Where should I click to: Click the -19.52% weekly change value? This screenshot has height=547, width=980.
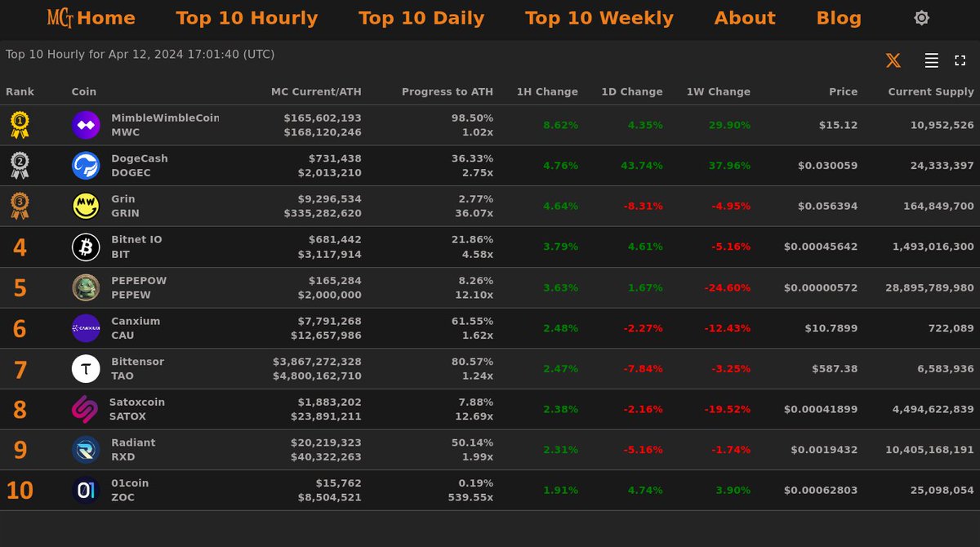(x=727, y=409)
